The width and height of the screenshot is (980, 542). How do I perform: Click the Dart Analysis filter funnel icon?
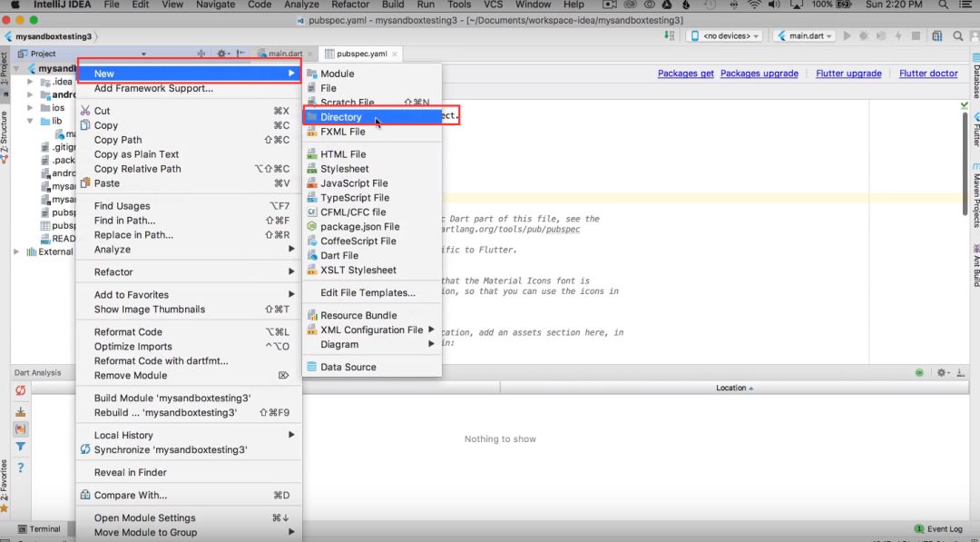(x=21, y=447)
